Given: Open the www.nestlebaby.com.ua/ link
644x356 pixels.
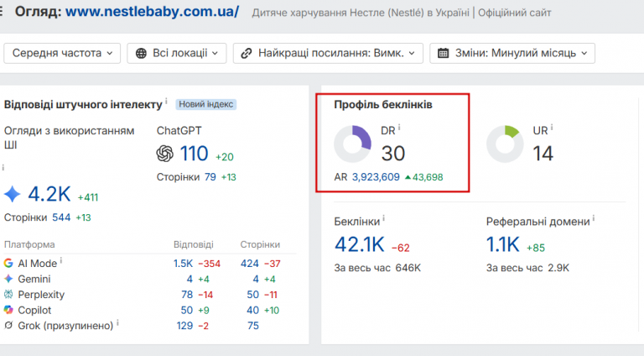Looking at the screenshot, I should click(x=152, y=12).
